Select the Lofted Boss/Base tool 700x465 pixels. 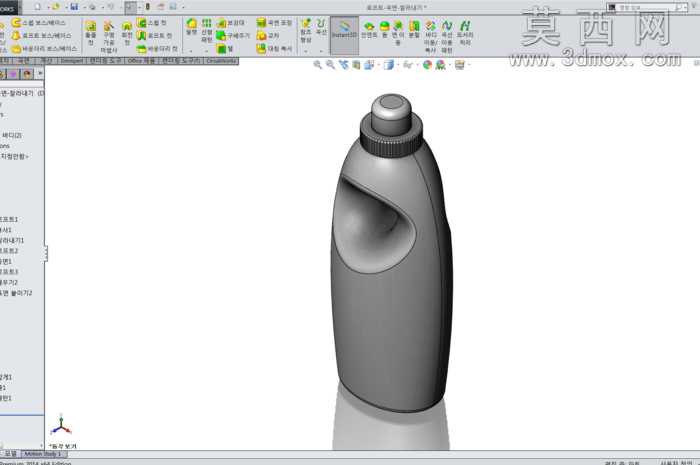[42, 35]
